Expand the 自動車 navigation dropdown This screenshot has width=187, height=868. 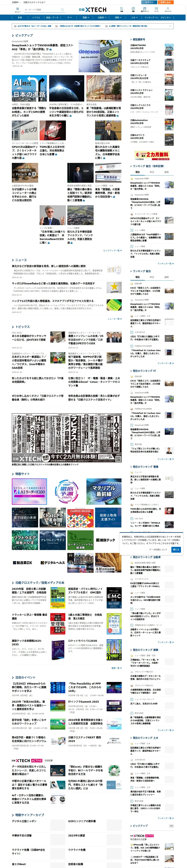[x=102, y=18]
